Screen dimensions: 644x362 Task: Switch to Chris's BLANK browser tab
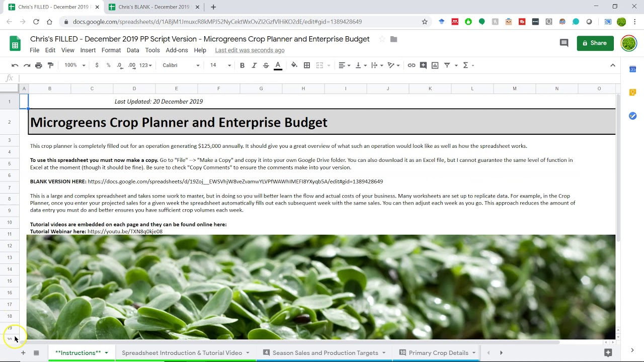tap(153, 7)
